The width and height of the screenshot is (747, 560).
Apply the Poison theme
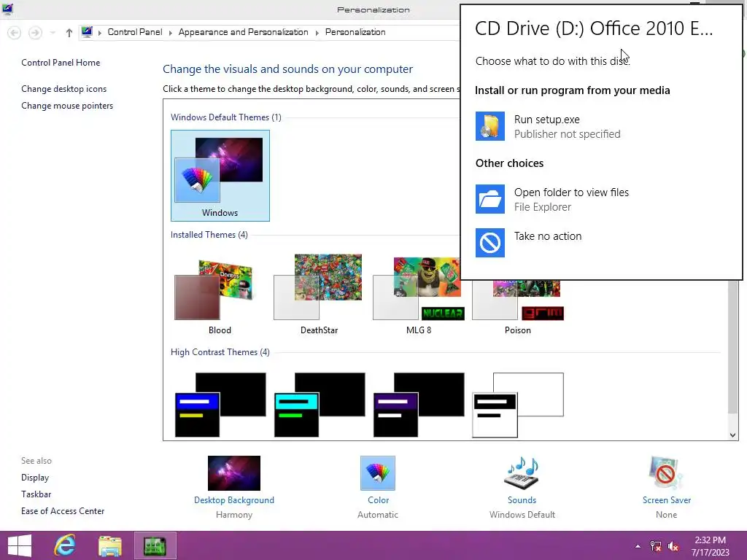click(518, 307)
